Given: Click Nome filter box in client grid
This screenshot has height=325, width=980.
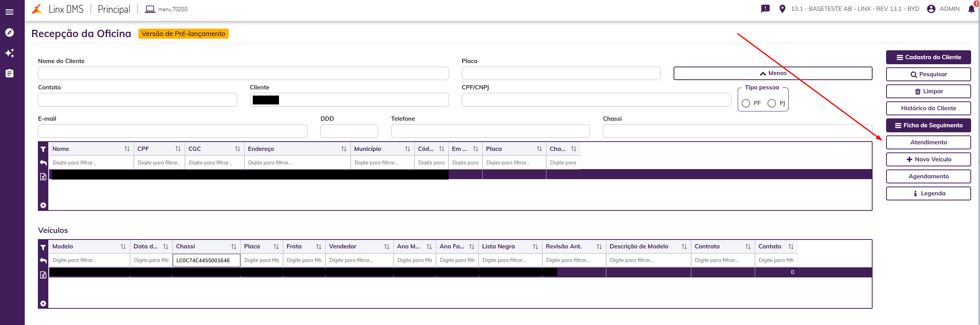Looking at the screenshot, I should tap(91, 163).
